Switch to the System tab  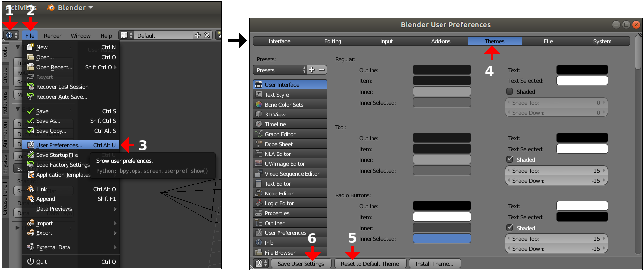(x=603, y=41)
